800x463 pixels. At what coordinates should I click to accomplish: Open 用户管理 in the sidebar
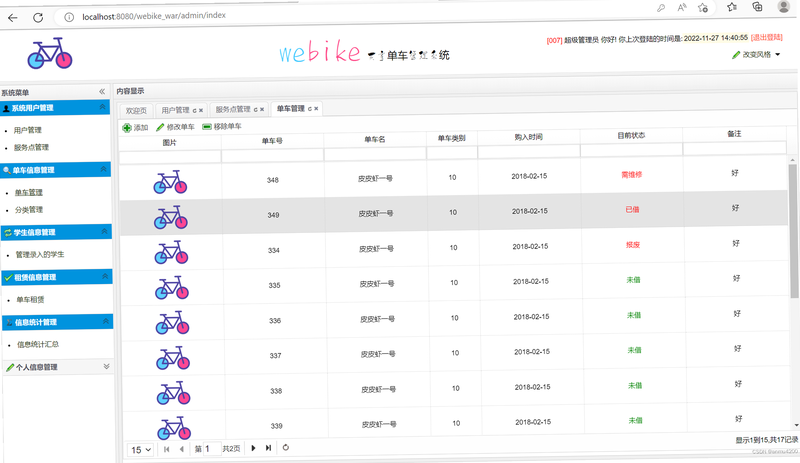coord(28,130)
